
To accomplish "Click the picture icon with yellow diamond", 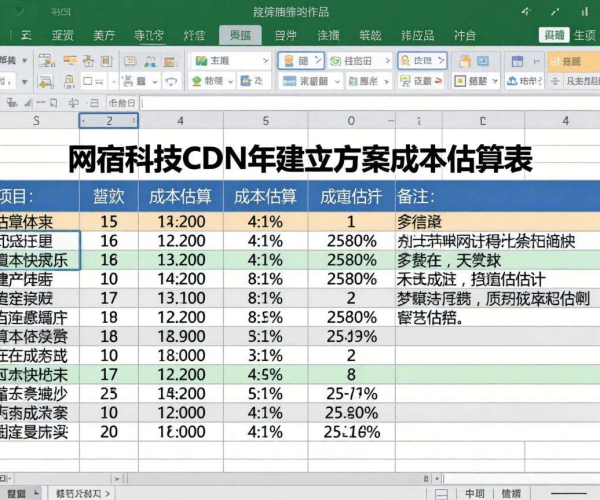I will click(x=46, y=81).
